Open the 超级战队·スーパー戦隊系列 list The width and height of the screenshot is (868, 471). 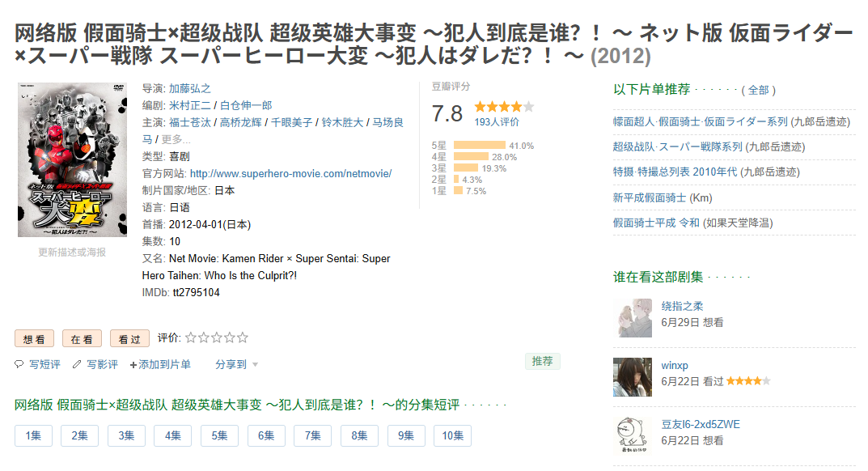tap(678, 146)
